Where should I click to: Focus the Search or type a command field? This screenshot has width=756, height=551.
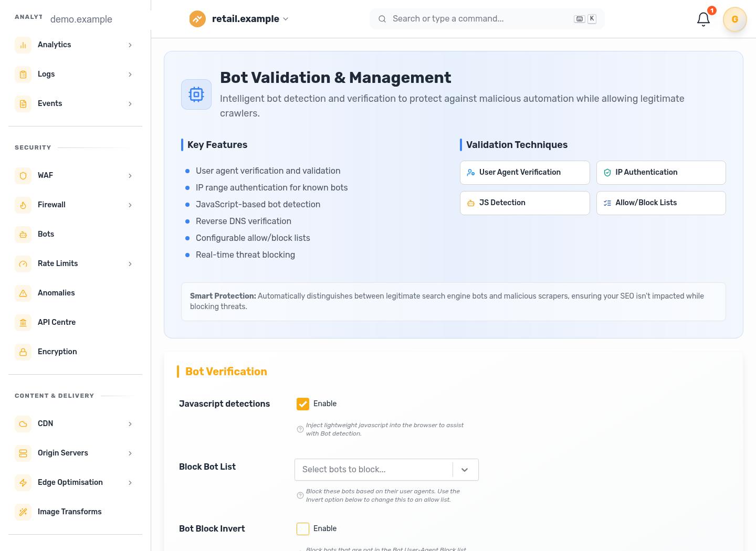[487, 19]
